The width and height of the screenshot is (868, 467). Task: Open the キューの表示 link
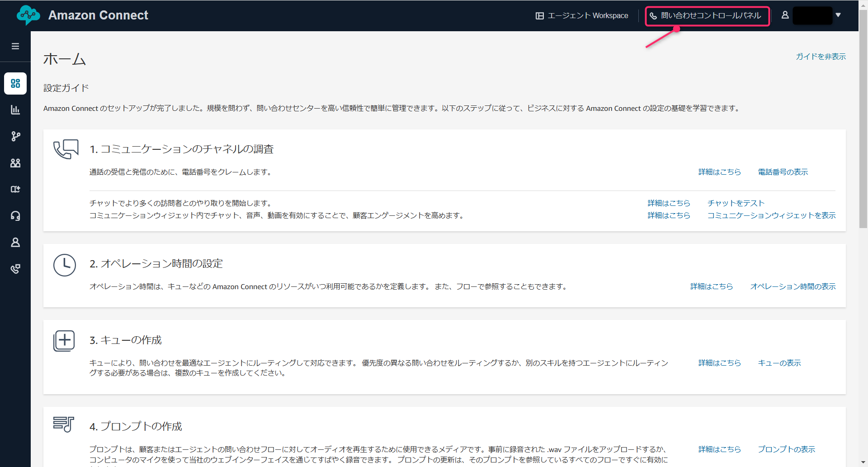779,363
